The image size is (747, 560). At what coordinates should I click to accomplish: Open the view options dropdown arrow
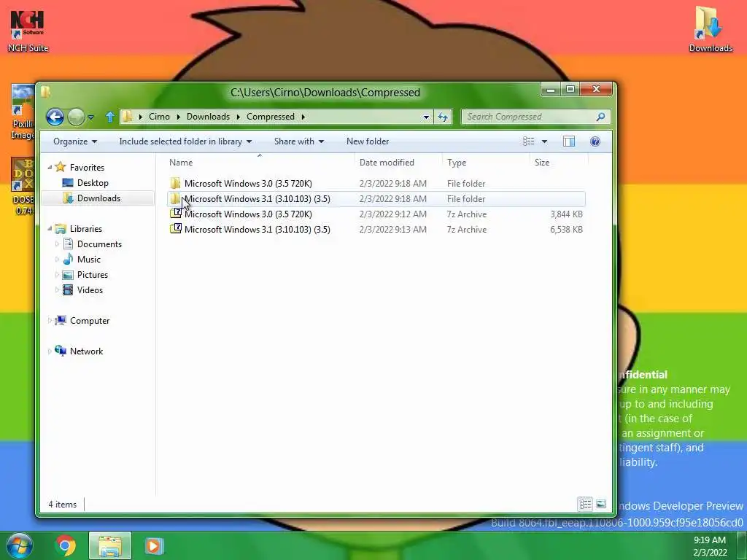[544, 141]
